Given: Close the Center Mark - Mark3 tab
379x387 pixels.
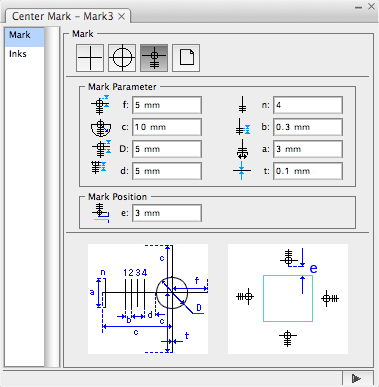Looking at the screenshot, I should click(x=122, y=16).
